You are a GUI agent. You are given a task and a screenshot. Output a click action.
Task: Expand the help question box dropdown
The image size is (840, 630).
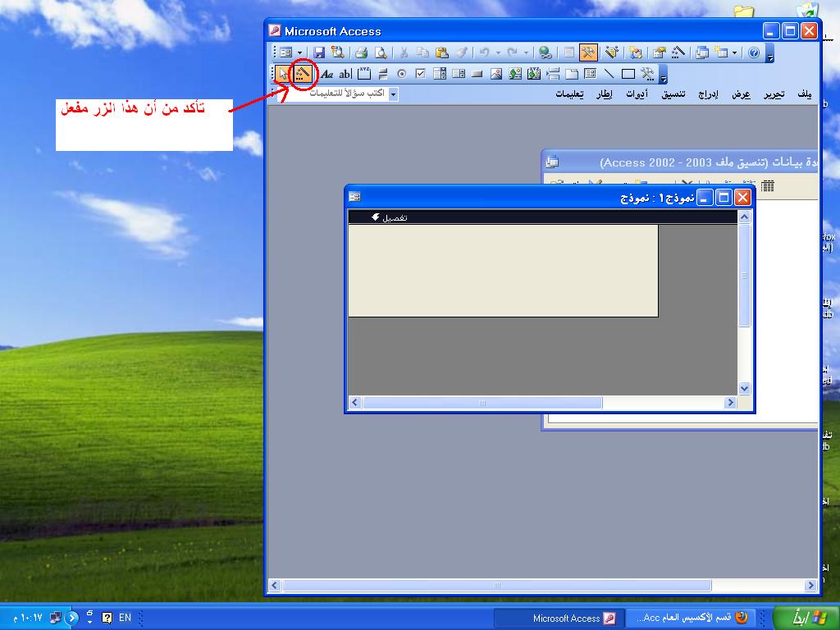point(393,94)
